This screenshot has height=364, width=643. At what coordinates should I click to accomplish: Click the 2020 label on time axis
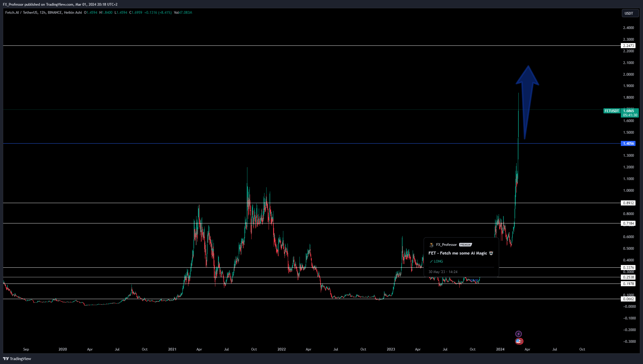point(63,349)
